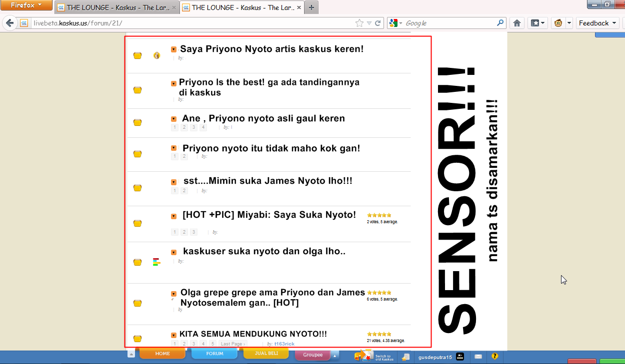Click the folder icon beside 'Ane , Priyono nyoto asli gaul keren'
Viewport: 625px width, 364px height.
click(x=137, y=122)
